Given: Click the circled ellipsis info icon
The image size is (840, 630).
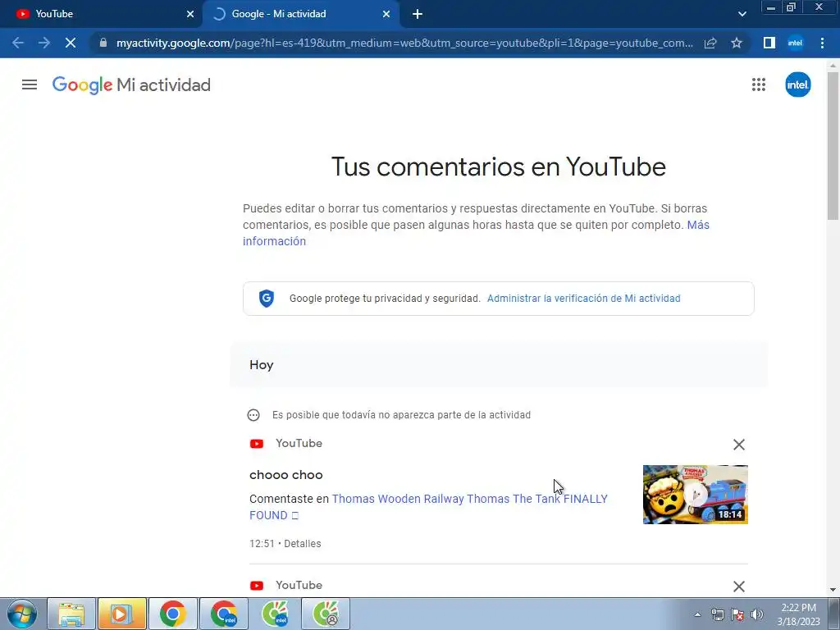Looking at the screenshot, I should [x=253, y=415].
